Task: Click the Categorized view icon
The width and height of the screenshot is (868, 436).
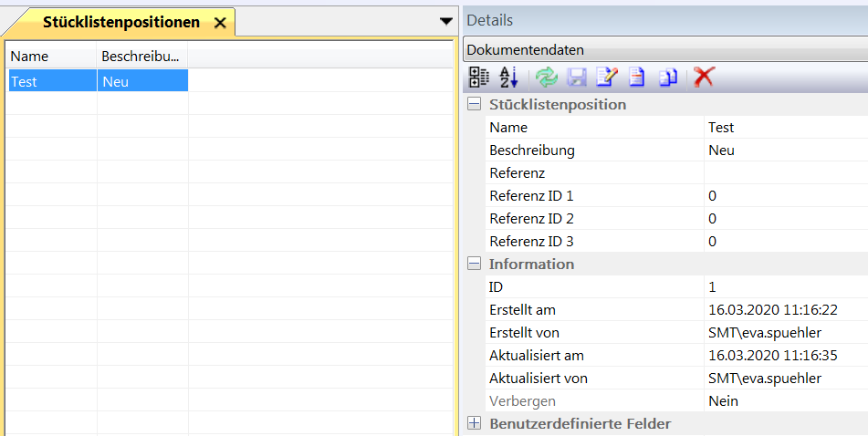Action: tap(478, 78)
